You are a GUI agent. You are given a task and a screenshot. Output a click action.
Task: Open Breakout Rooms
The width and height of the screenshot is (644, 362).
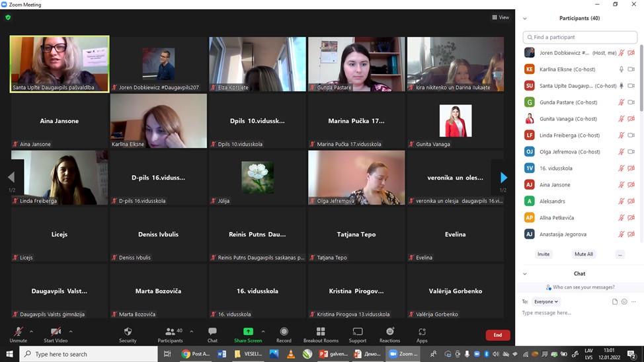(x=321, y=335)
